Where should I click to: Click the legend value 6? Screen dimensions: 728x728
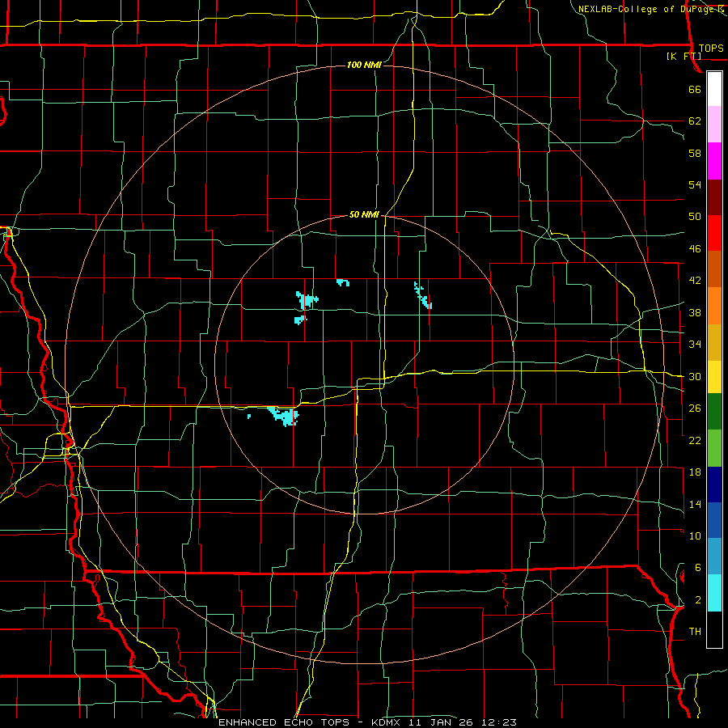coord(698,568)
